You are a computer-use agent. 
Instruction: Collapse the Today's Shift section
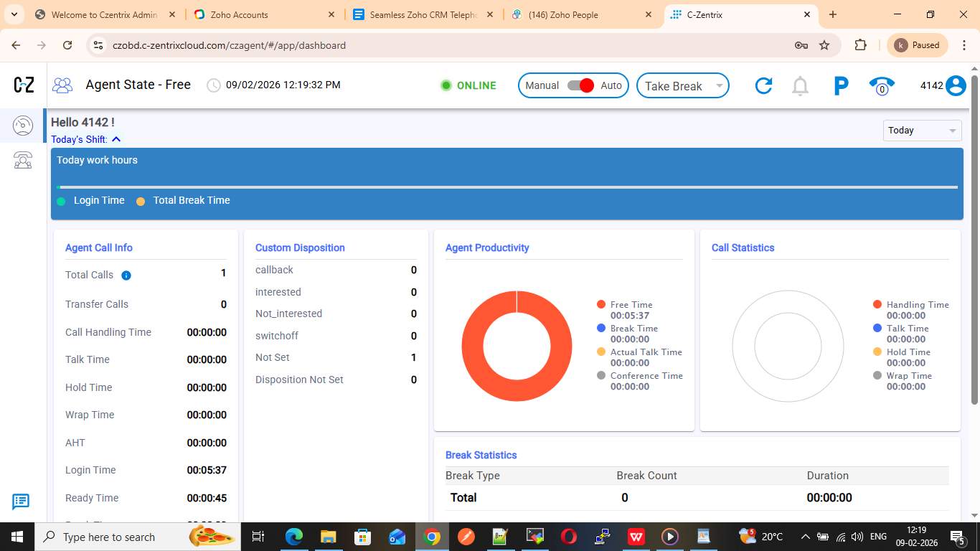pyautogui.click(x=116, y=139)
